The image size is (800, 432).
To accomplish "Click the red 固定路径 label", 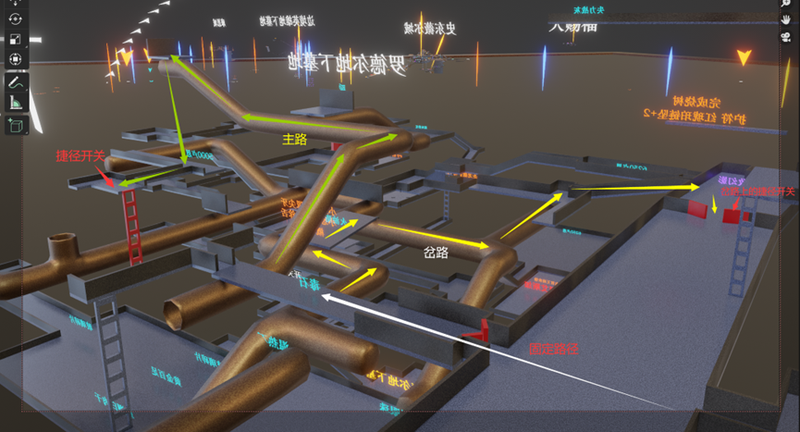I will point(553,349).
